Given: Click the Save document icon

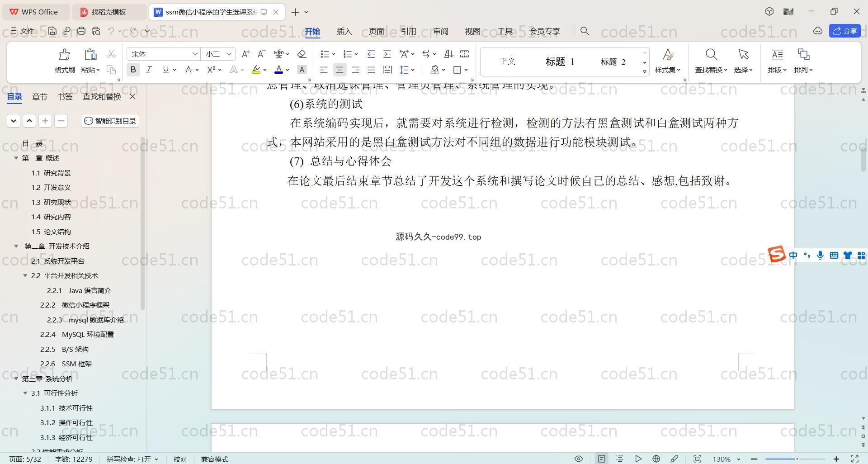Looking at the screenshot, I should (x=52, y=31).
